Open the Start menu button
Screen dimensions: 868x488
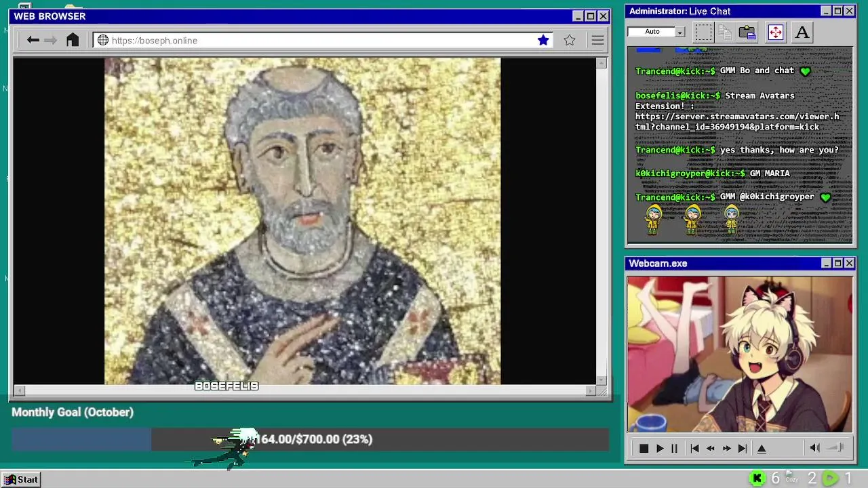pyautogui.click(x=22, y=479)
